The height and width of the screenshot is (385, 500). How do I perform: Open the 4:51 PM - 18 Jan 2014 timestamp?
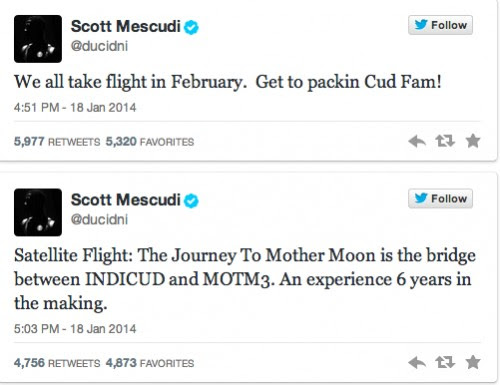coord(75,108)
